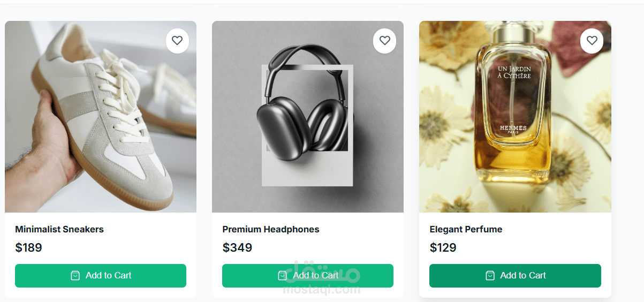Add Elegant Perfume to wishlist via heart
The height and width of the screenshot is (302, 644).
tap(592, 40)
